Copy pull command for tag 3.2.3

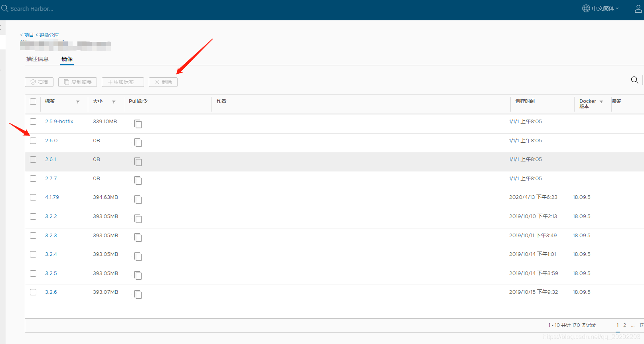point(138,238)
